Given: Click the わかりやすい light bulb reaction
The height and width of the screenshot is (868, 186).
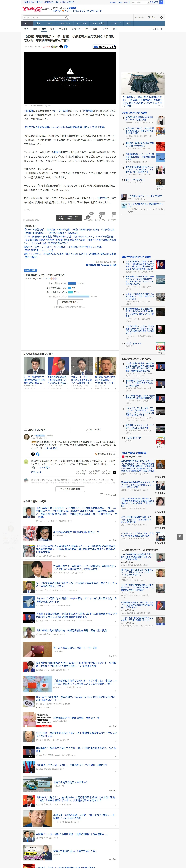Looking at the screenshot, I should 100,217.
